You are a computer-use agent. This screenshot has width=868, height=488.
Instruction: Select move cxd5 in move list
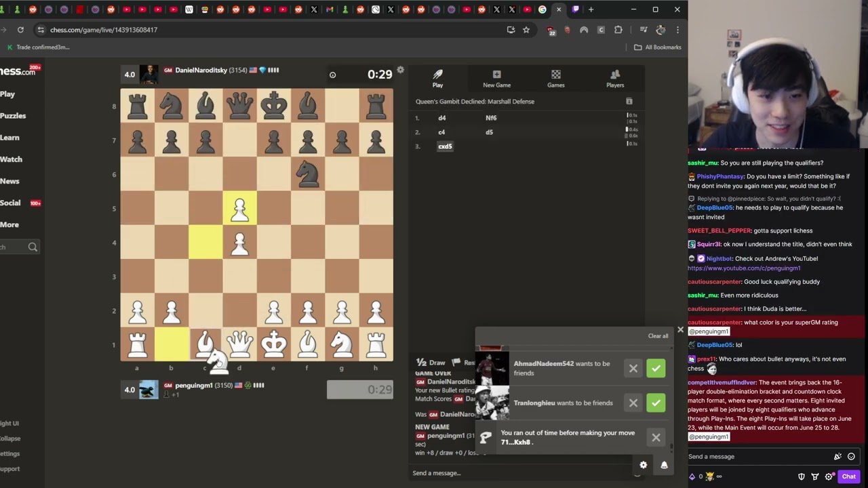(x=445, y=146)
